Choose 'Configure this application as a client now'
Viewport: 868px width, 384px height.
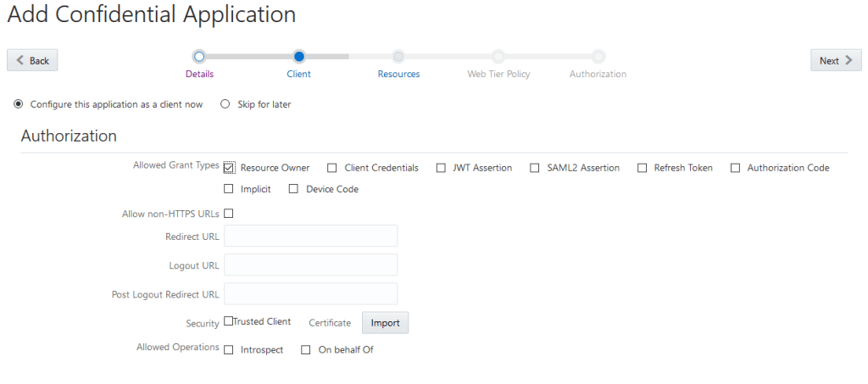pos(19,104)
